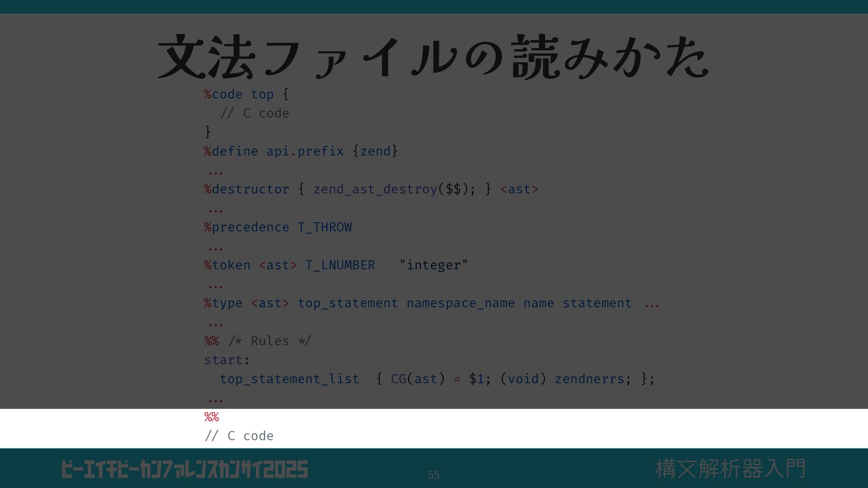
Task: Click the '%% /* Rules */' line
Action: [258, 341]
